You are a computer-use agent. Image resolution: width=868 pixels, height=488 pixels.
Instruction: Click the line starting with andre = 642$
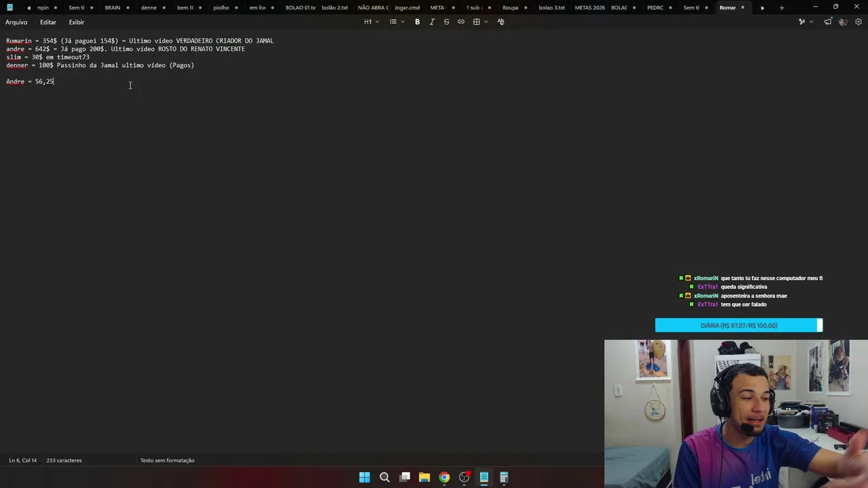[125, 49]
